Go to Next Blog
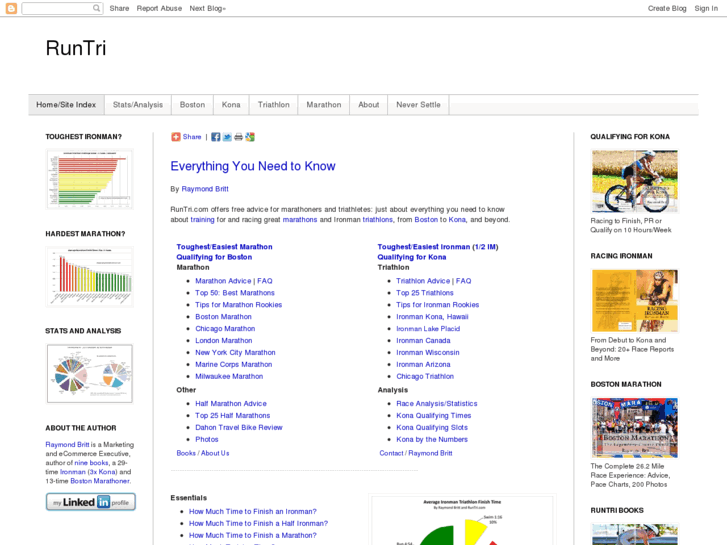Screen dimensions: 727x545 pyautogui.click(x=207, y=8)
